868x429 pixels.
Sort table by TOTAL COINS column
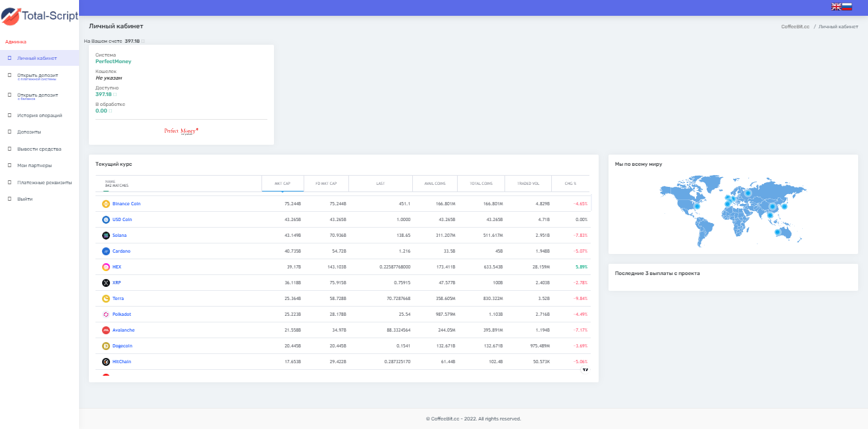(481, 184)
